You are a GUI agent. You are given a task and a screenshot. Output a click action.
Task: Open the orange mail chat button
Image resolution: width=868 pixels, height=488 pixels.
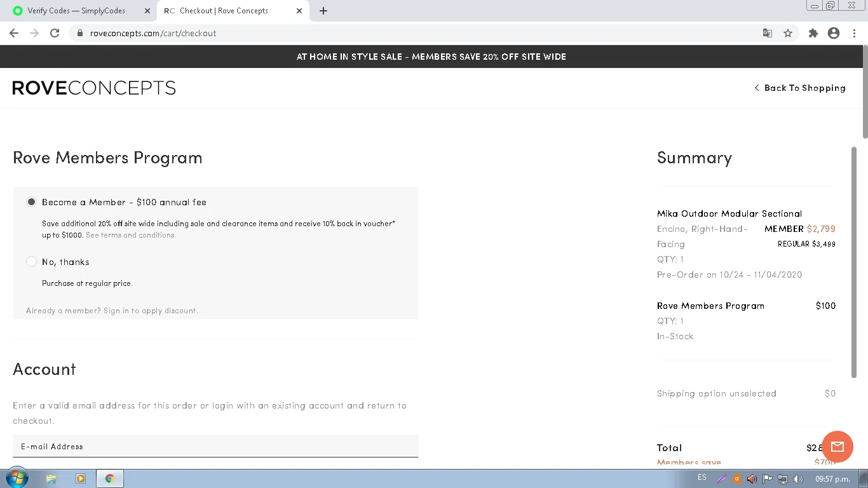click(837, 447)
